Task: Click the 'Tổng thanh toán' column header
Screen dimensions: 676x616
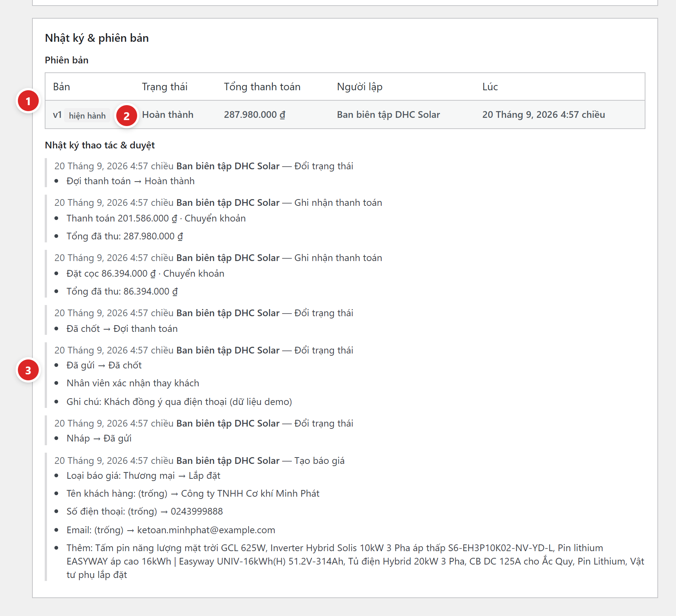Action: pyautogui.click(x=262, y=87)
